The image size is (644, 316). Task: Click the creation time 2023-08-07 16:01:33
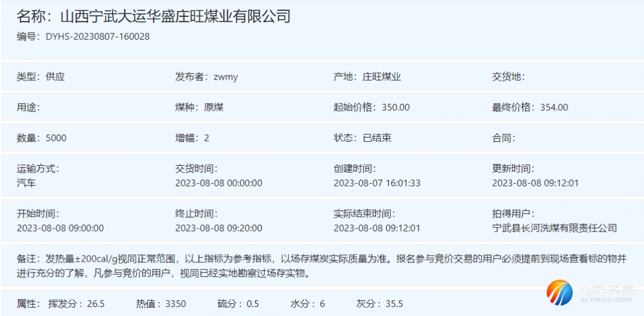click(377, 183)
